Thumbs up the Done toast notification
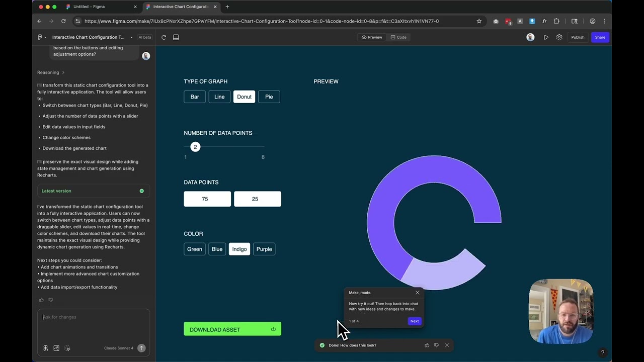Viewport: 644px width, 362px height. click(x=427, y=345)
